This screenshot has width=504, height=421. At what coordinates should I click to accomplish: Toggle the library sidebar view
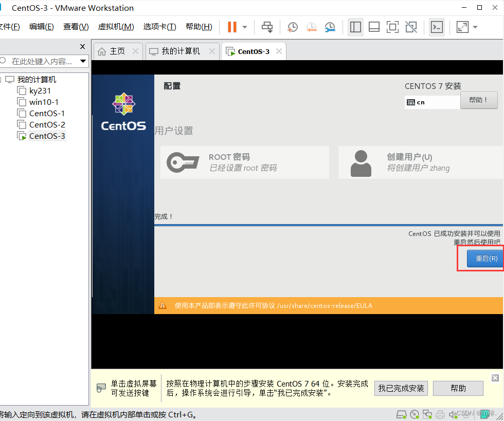pos(355,27)
